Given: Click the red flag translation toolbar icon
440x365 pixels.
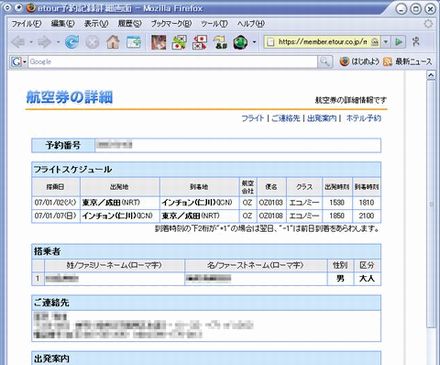Looking at the screenshot, I should point(199,42).
